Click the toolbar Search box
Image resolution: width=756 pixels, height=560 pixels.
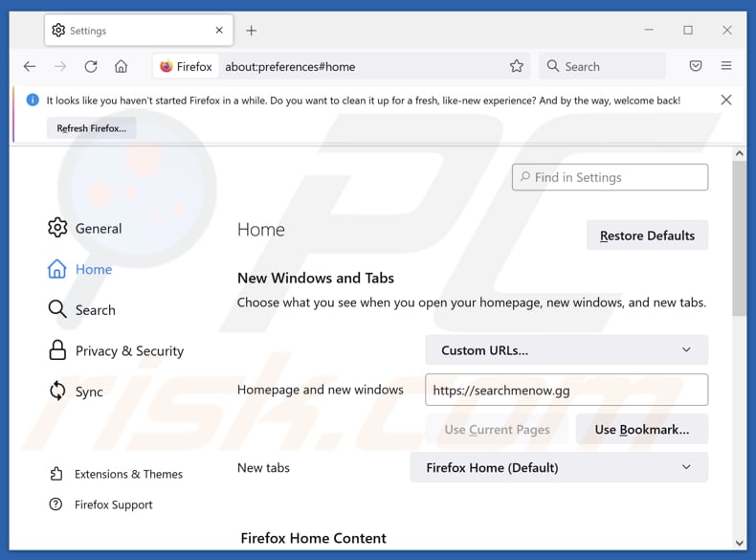tap(603, 66)
